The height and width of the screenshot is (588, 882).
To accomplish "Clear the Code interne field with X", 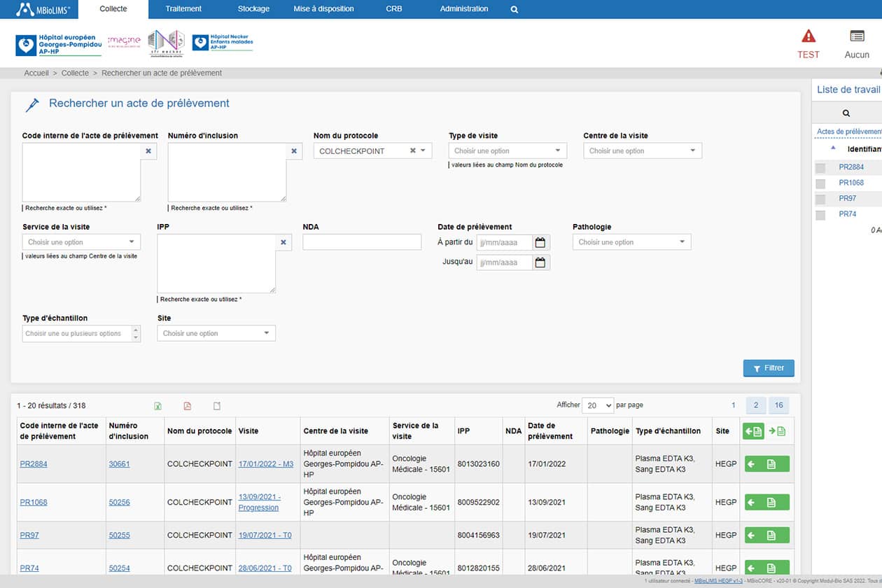I will click(x=148, y=150).
